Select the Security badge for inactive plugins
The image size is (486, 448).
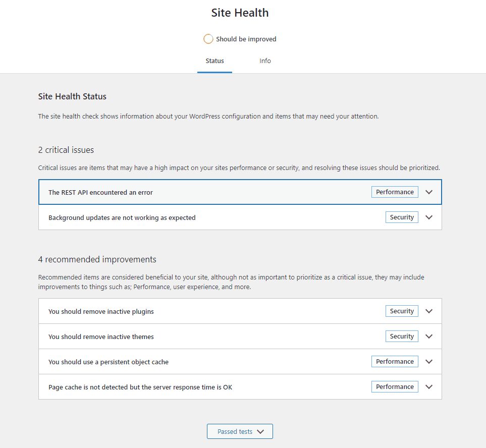click(402, 311)
